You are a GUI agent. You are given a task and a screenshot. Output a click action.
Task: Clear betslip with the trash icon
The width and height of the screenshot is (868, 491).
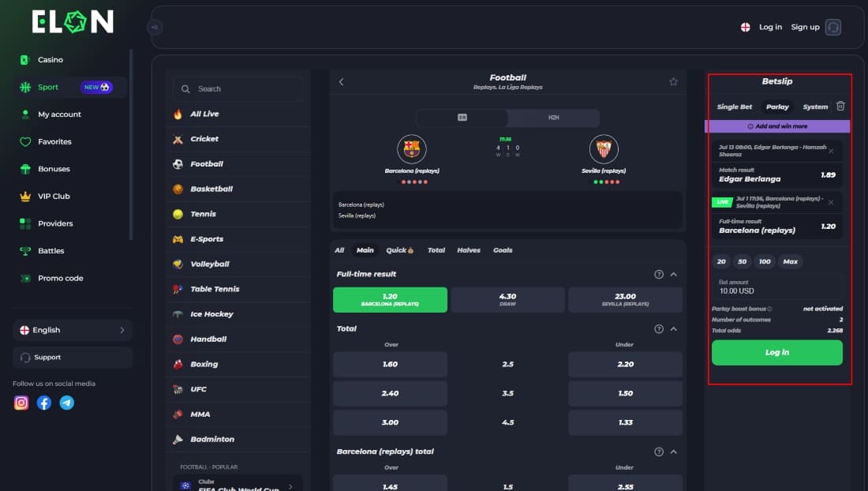pyautogui.click(x=840, y=106)
